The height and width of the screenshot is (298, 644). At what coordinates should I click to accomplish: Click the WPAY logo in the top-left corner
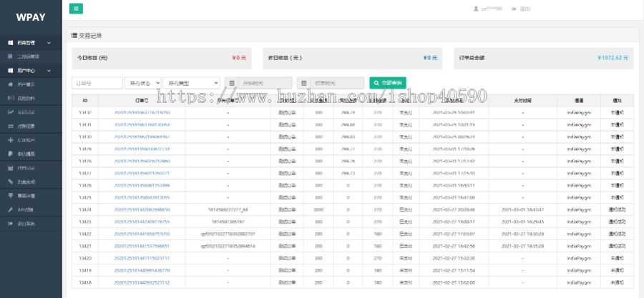(x=31, y=16)
